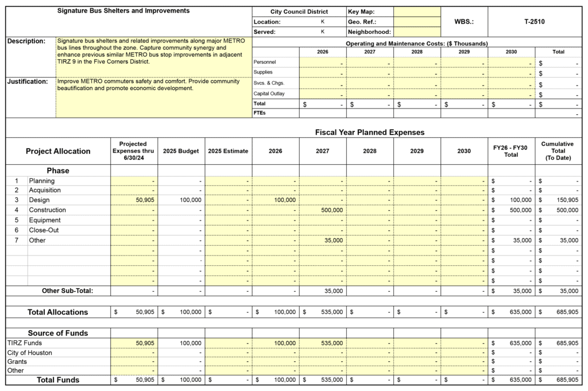Image resolution: width=588 pixels, height=391 pixels.
Task: Click the Other Sub-Total row label
Action: click(67, 291)
